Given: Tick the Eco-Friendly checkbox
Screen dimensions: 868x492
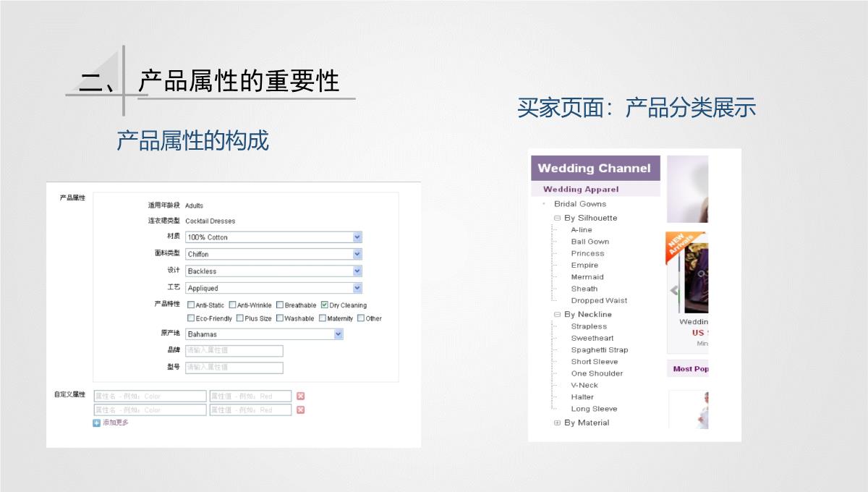Looking at the screenshot, I should pos(191,318).
